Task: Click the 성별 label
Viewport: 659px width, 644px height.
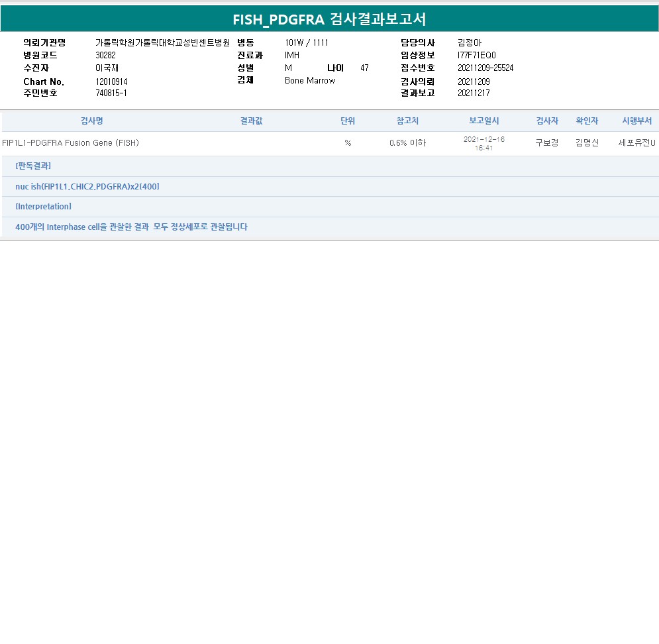Action: coord(246,68)
